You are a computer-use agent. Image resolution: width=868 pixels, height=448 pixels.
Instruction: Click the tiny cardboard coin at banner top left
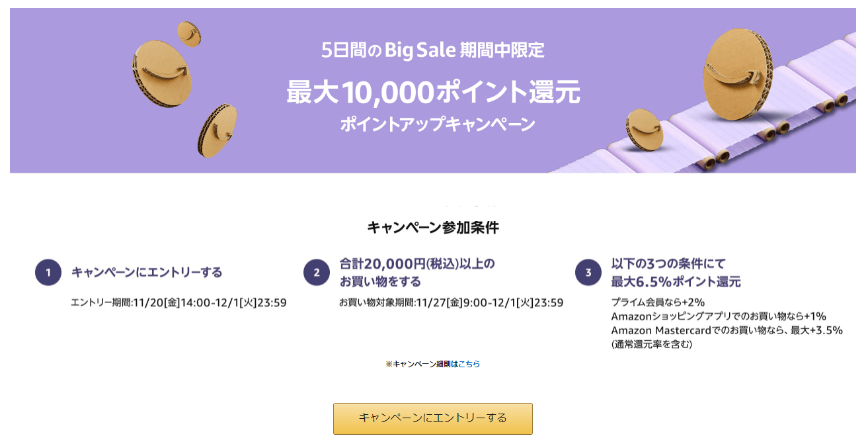(x=188, y=33)
